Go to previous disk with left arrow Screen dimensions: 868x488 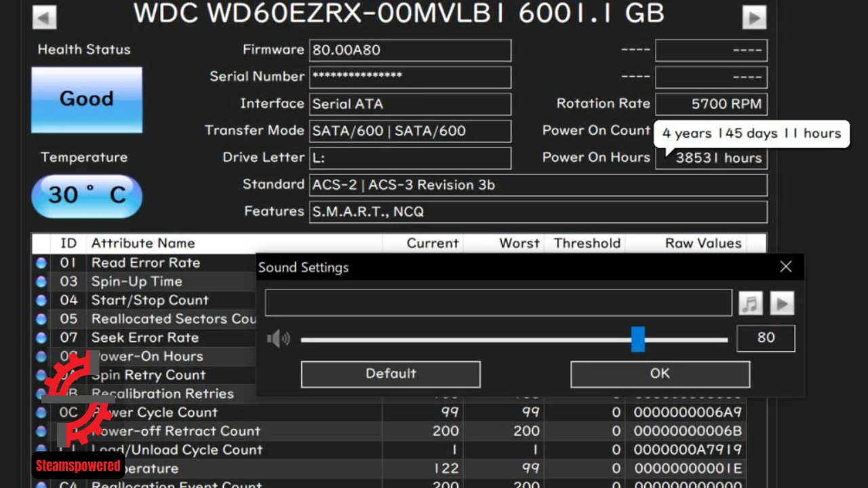coord(44,18)
